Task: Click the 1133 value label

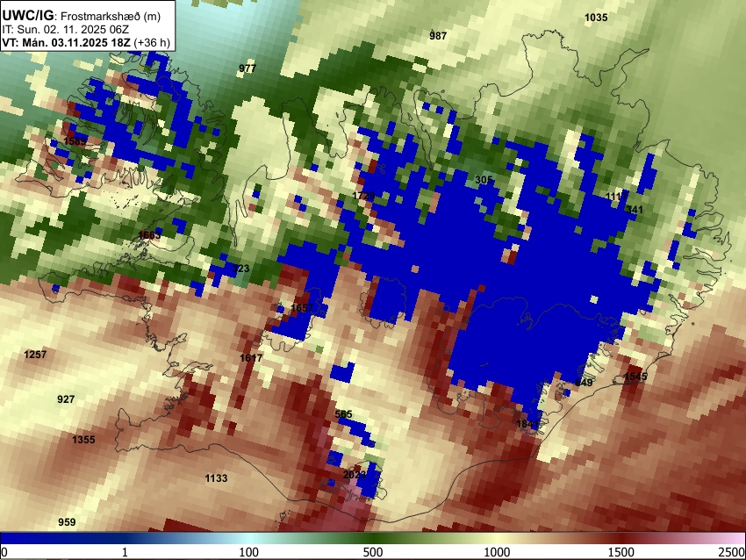Action: pyautogui.click(x=216, y=478)
